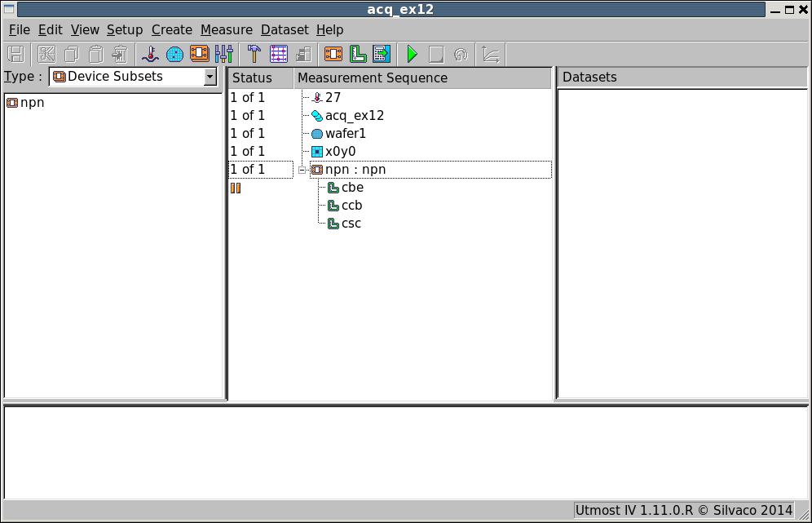Click the temperature thermometer toolbar icon
Image resolution: width=812 pixels, height=523 pixels.
coord(150,54)
